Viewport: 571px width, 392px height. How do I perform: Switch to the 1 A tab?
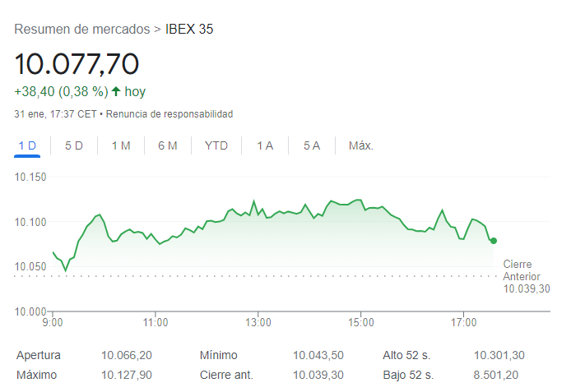pos(265,145)
